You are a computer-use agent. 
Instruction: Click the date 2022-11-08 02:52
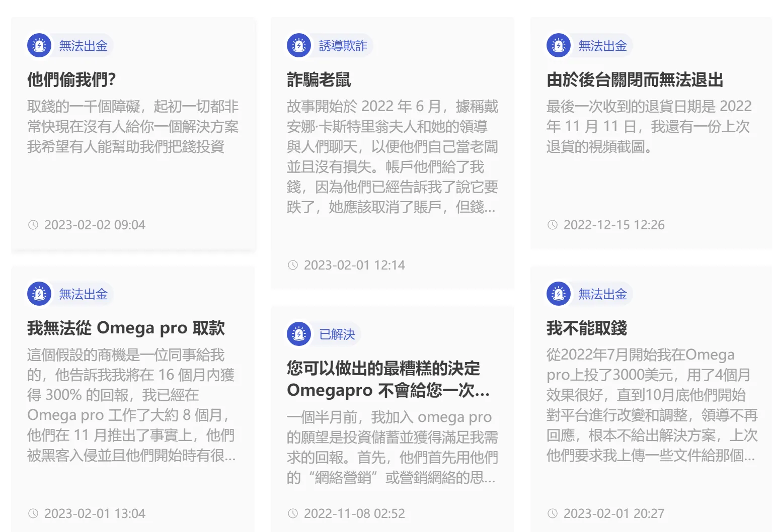(x=354, y=513)
